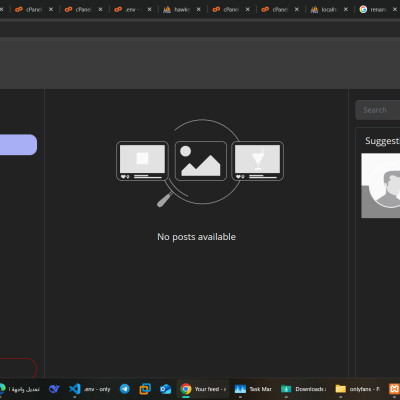
Task: Launch the VMware icon in the taskbar
Action: (145, 389)
